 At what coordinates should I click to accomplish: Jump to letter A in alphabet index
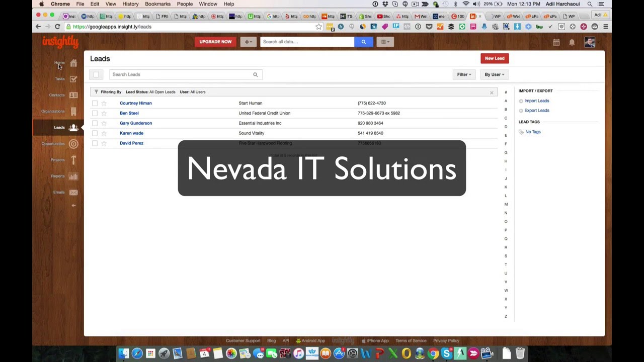(506, 101)
